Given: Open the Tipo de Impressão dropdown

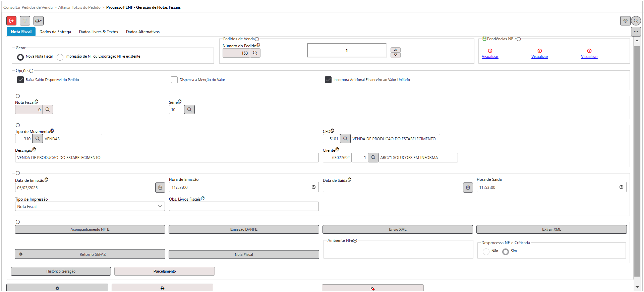Looking at the screenshot, I should (x=90, y=206).
